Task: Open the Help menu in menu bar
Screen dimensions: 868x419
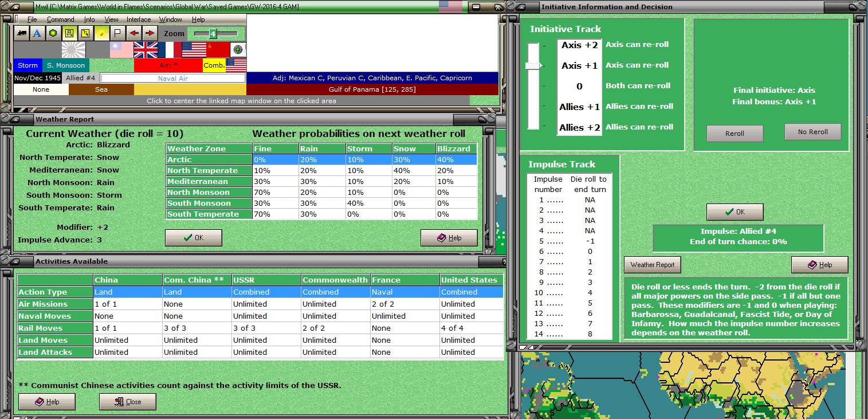Action: point(198,19)
